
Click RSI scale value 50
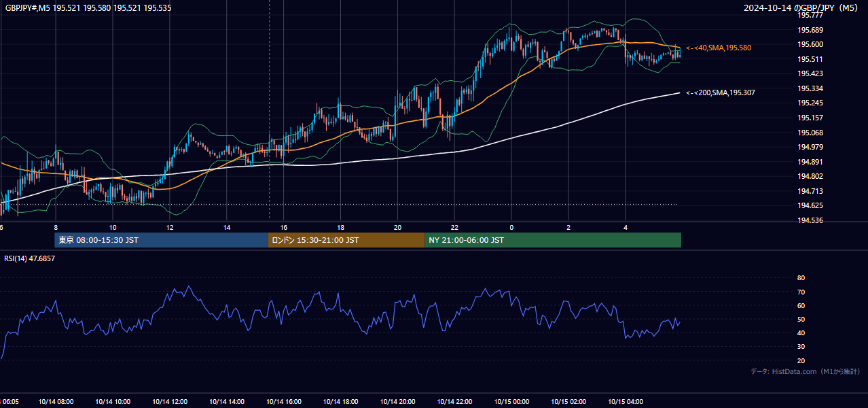click(801, 320)
